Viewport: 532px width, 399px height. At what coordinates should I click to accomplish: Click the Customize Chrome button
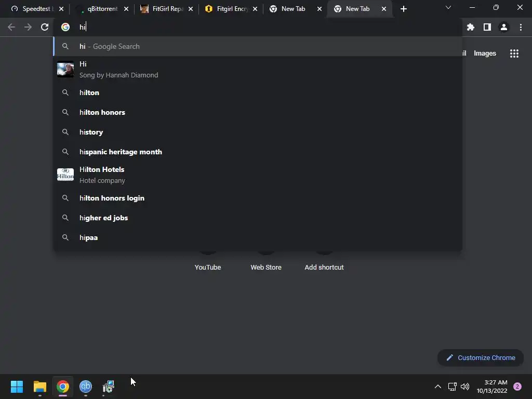tap(481, 357)
